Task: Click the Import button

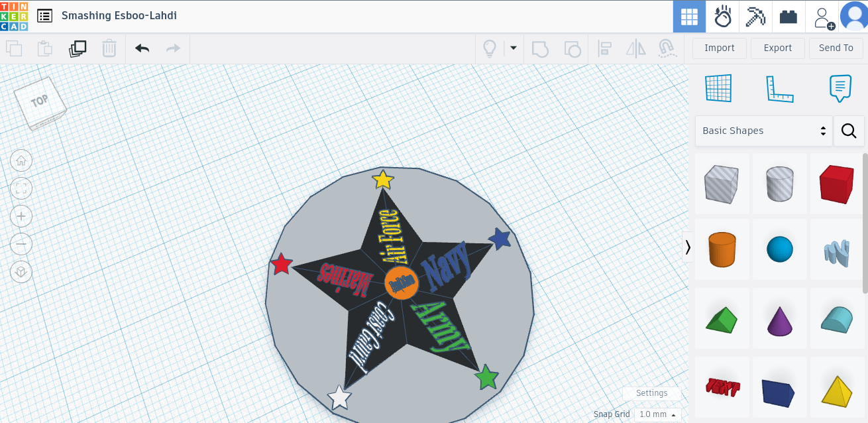Action: [x=720, y=48]
